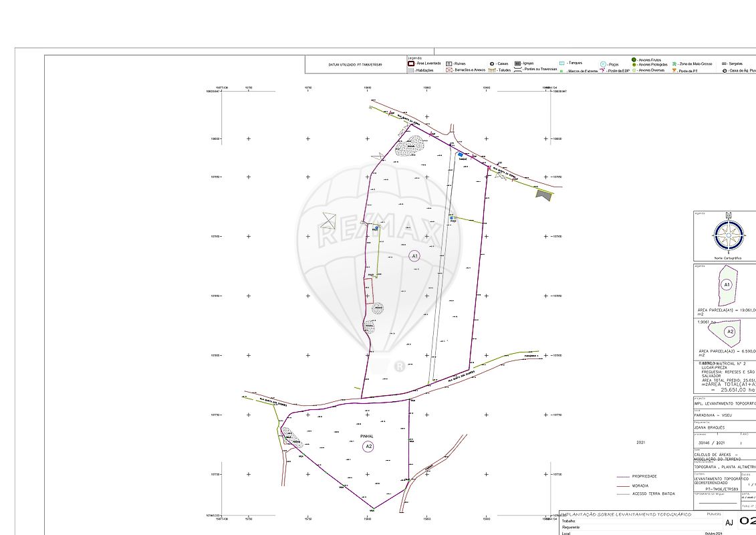
Task: Select the Tanques legend symbol
Action: pyautogui.click(x=561, y=63)
